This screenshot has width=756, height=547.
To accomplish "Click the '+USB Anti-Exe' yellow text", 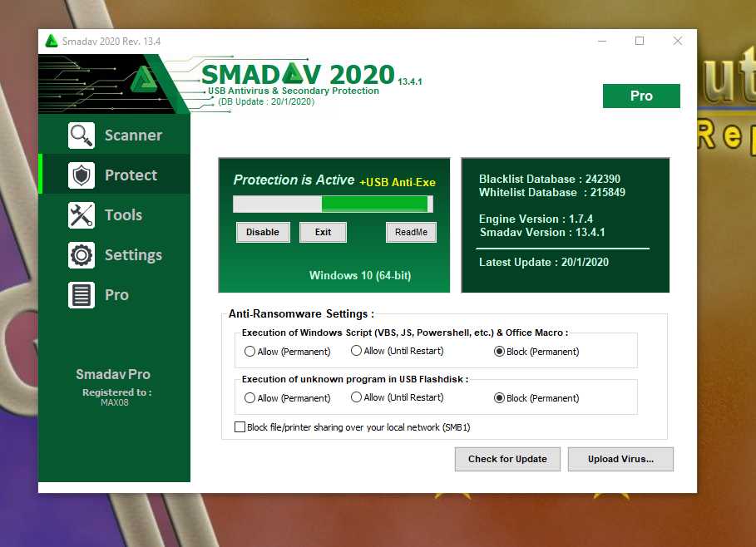I will point(398,182).
